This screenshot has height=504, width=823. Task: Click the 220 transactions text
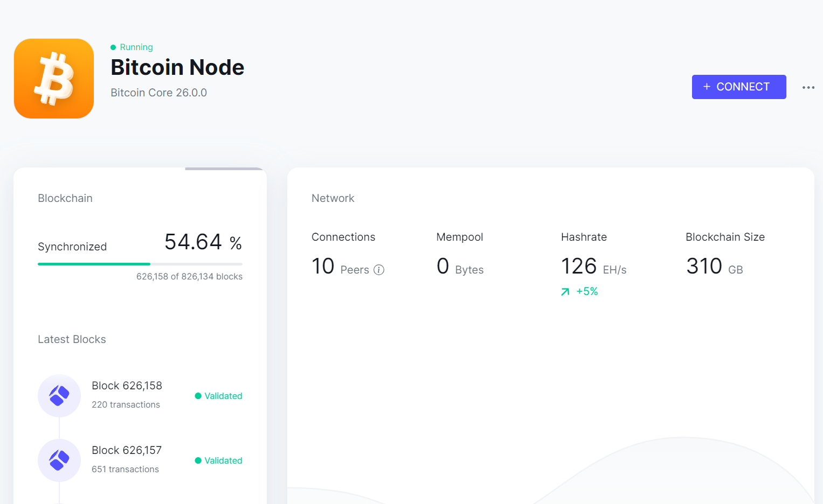[126, 404]
